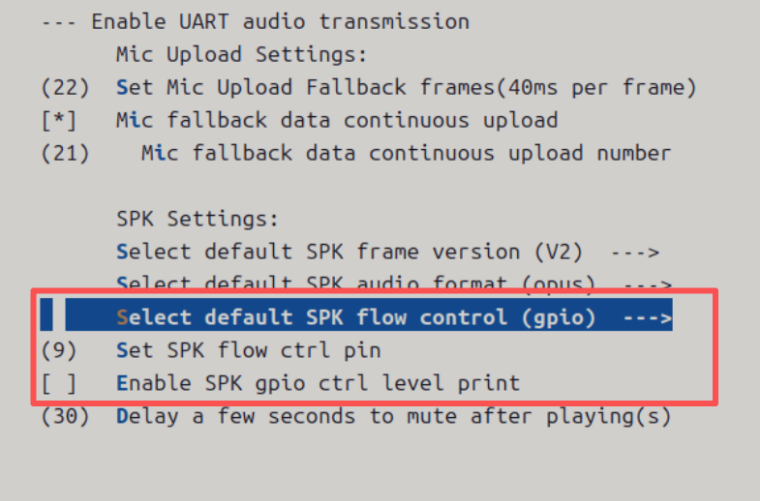Click the Mic Upload Settings heading
Viewport: 760px width, 501px height.
[241, 54]
